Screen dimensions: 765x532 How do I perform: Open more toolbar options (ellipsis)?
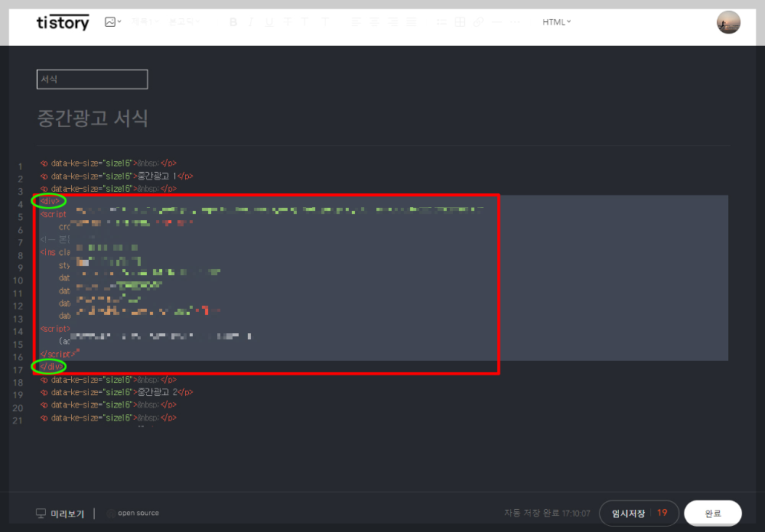[x=515, y=22]
